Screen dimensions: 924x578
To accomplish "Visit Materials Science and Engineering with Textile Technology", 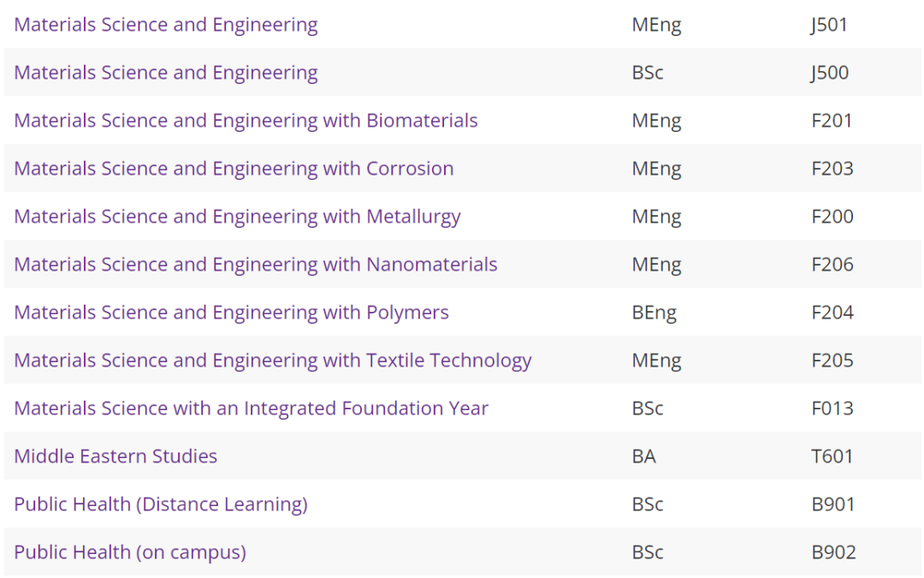I will coord(273,361).
